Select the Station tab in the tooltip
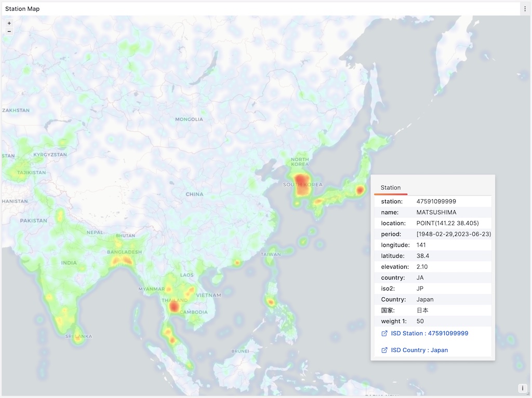The width and height of the screenshot is (532, 398). (391, 187)
